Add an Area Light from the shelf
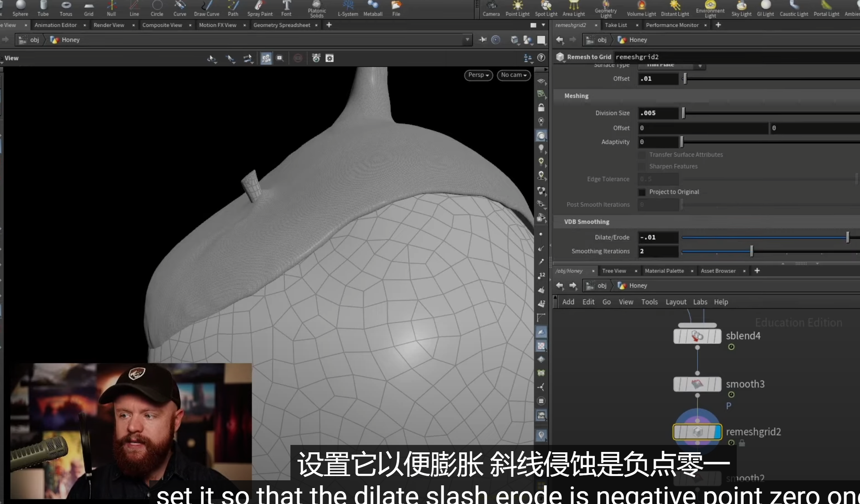 [x=574, y=9]
